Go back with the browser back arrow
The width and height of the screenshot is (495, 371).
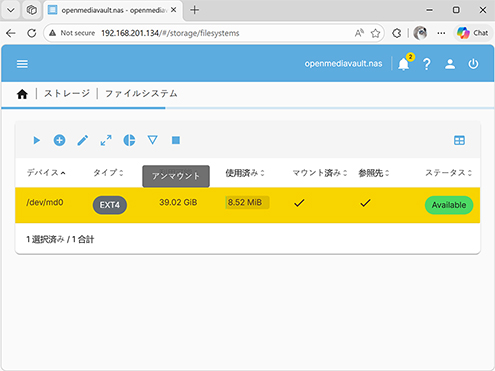point(11,33)
